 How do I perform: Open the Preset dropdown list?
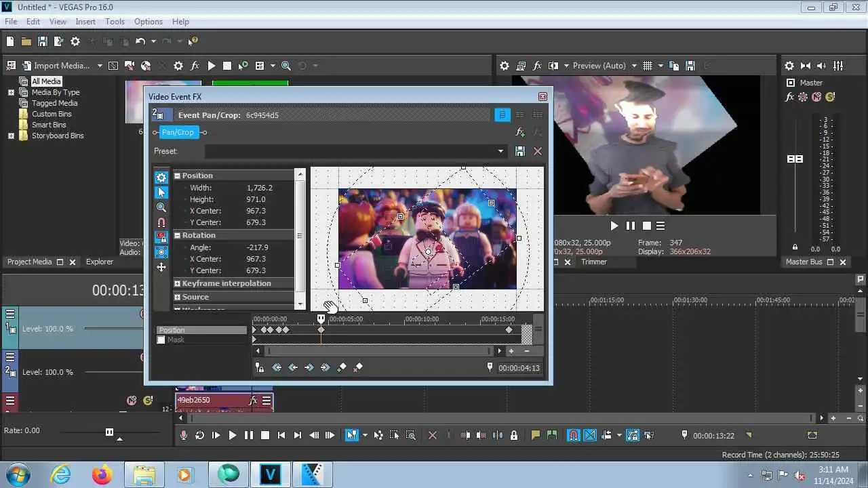pyautogui.click(x=501, y=151)
